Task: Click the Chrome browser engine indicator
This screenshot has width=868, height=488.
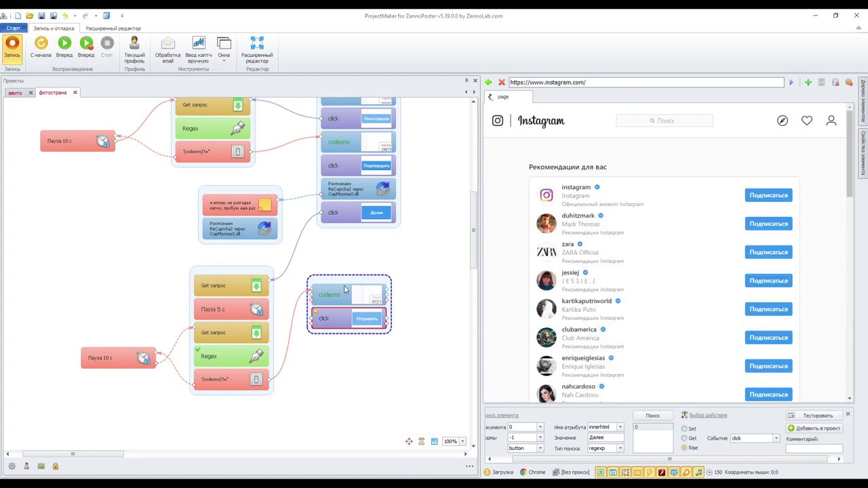Action: 533,472
